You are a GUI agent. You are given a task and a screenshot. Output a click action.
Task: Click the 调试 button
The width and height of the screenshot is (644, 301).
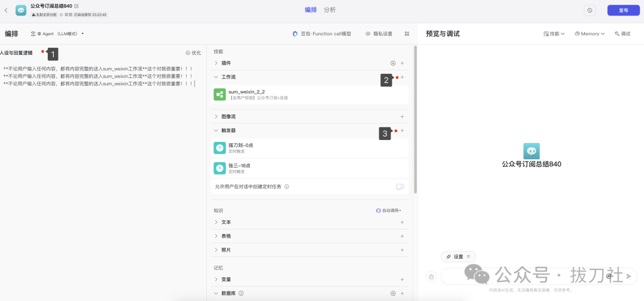[622, 33]
